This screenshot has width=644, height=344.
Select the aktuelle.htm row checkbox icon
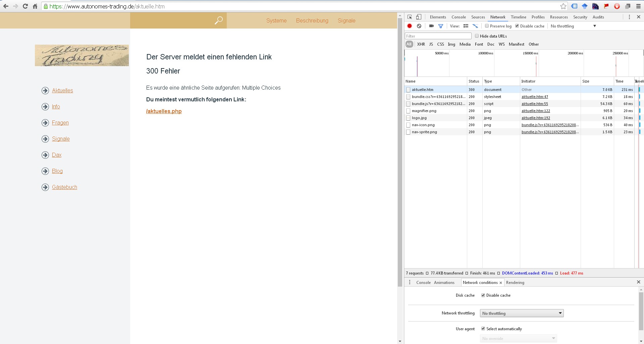point(408,90)
